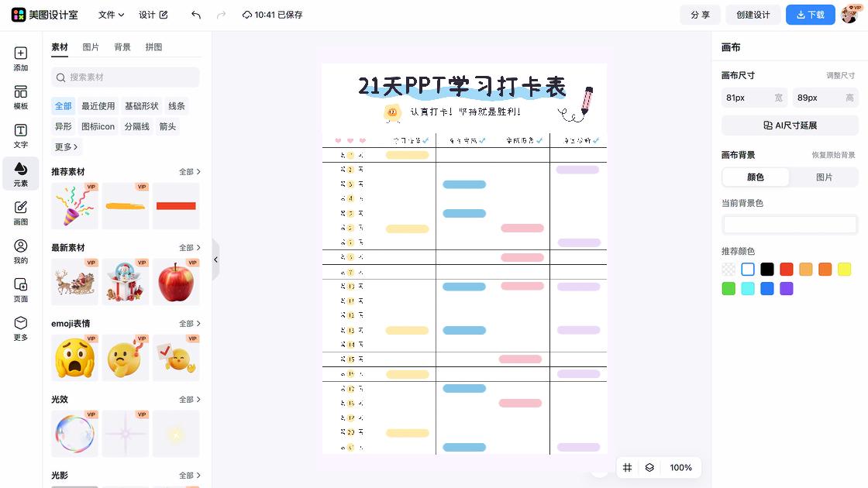Expand 光效 全部 list
This screenshot has width=868, height=488.
pyautogui.click(x=189, y=400)
